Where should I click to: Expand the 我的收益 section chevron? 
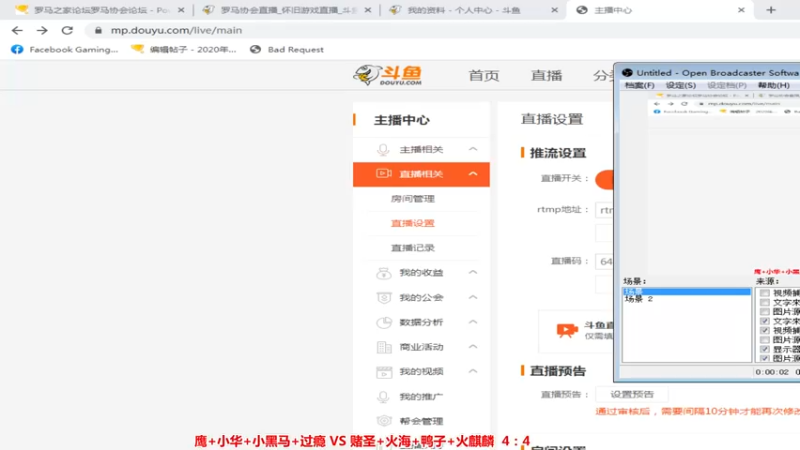click(473, 272)
